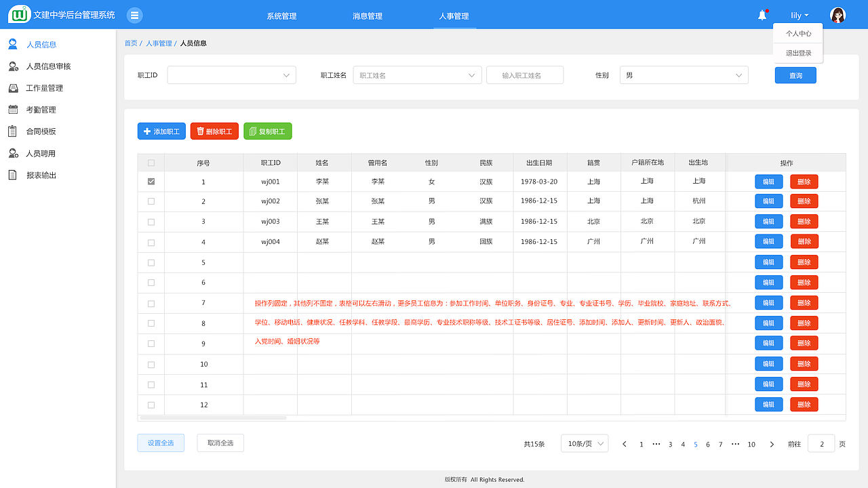868x488 pixels.
Task: Open 考勤管理 in the sidebar
Action: (x=41, y=110)
